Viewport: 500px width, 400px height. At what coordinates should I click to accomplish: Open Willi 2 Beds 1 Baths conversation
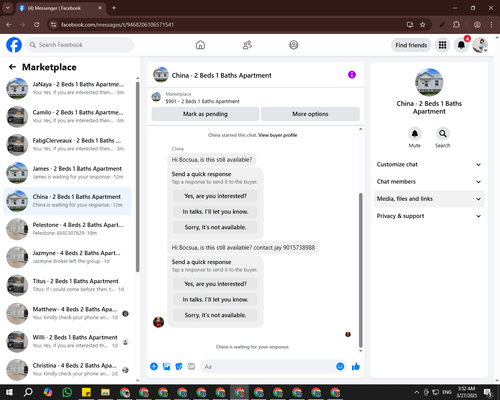[67, 342]
